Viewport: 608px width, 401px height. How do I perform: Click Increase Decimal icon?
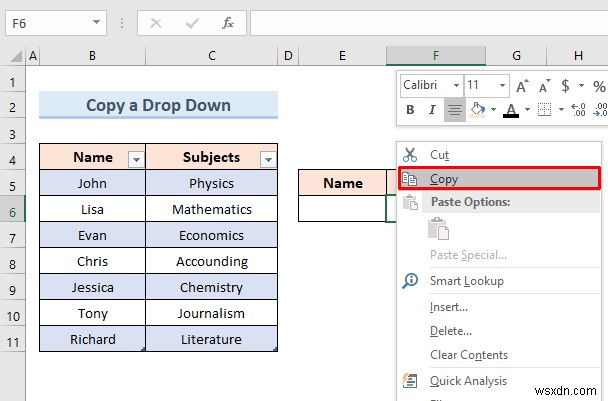[578, 110]
